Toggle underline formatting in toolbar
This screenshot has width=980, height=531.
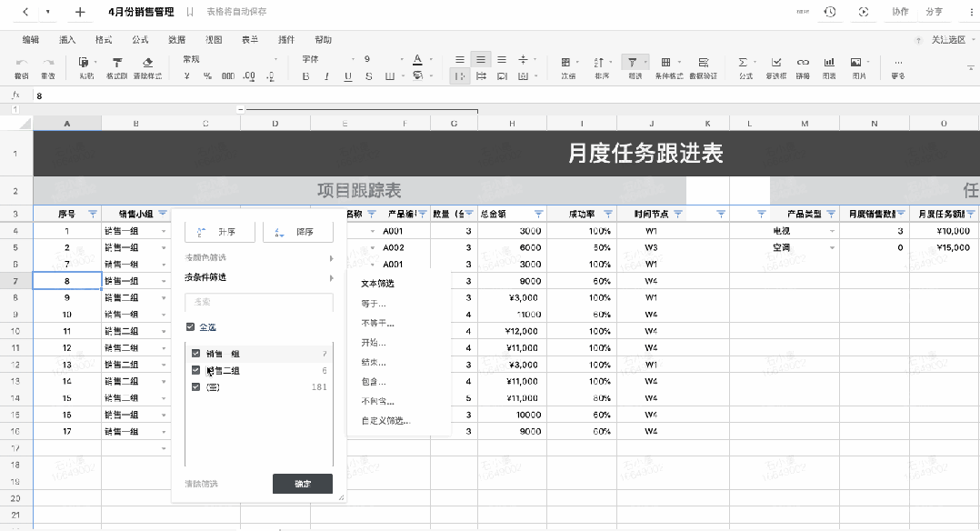347,76
